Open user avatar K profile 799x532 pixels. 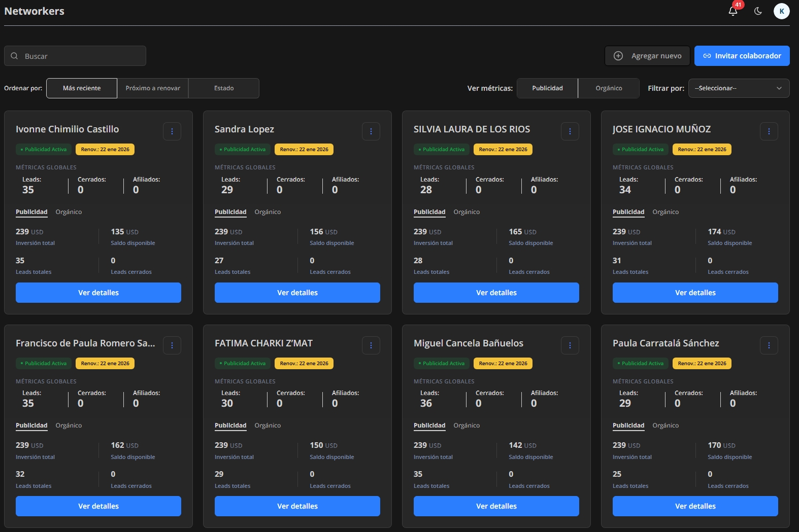coord(781,11)
